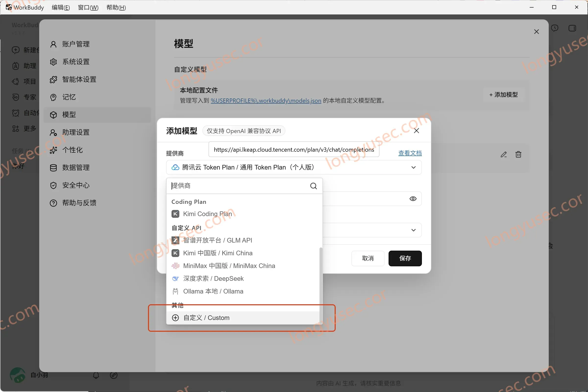Open the 编辑(E) menu

coord(61,8)
